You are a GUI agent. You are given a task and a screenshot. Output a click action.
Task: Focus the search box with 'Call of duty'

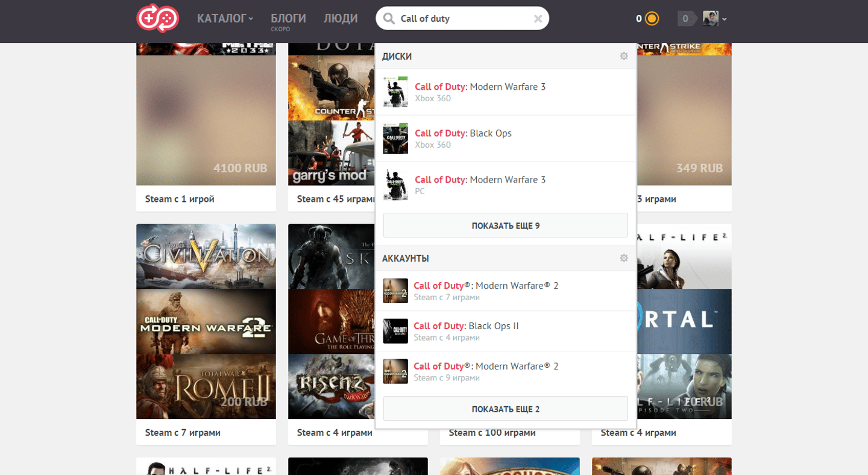462,19
